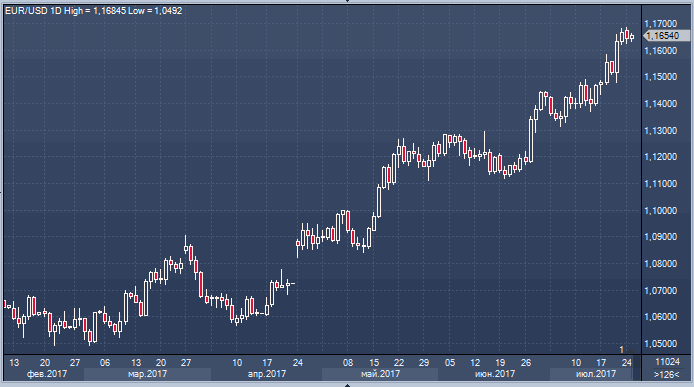Click the 12 date label on the time axis
Viewport: 694px width, 387px height.
tap(475, 363)
